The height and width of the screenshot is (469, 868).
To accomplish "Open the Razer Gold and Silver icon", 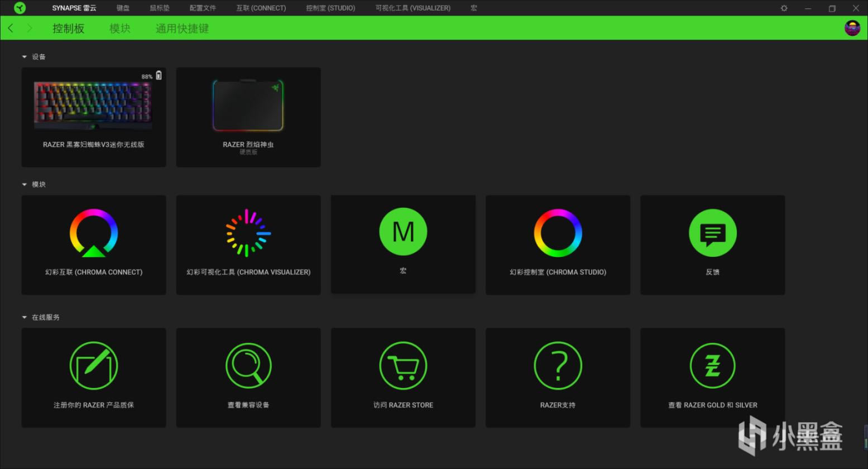I will click(712, 366).
